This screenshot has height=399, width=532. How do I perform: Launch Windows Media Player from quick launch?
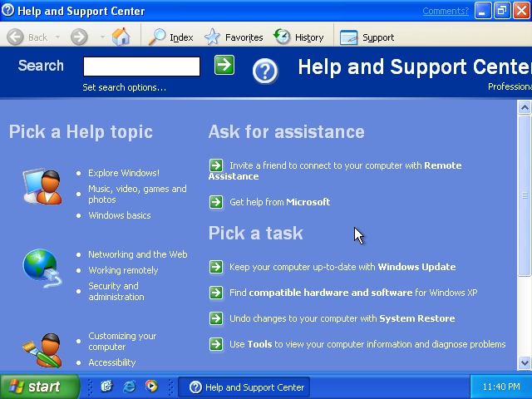click(x=151, y=386)
